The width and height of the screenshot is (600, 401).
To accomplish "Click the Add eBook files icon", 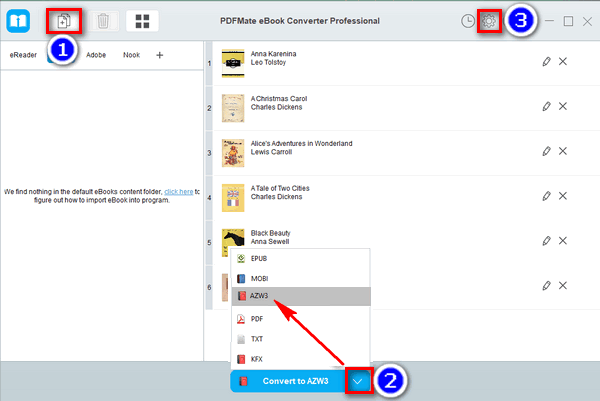I will pyautogui.click(x=64, y=21).
